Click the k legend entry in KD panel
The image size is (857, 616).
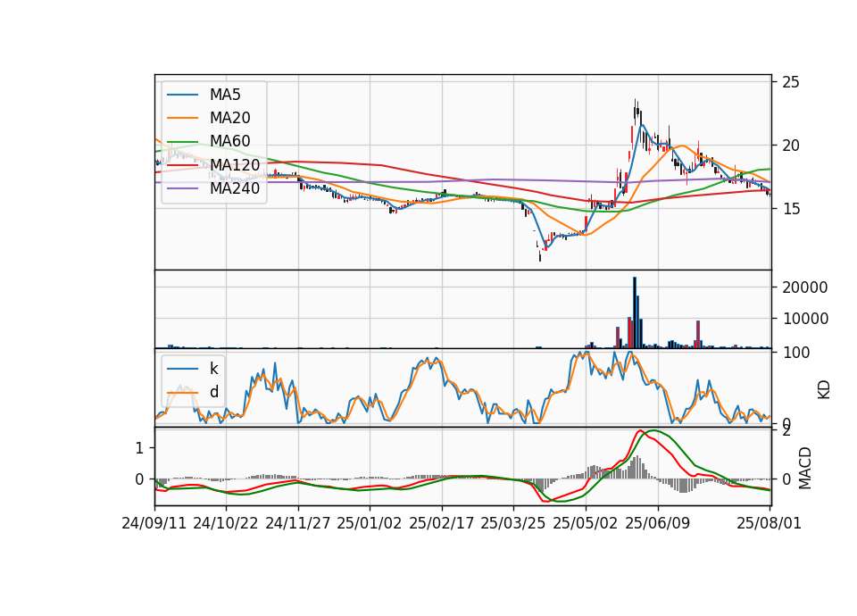193,369
